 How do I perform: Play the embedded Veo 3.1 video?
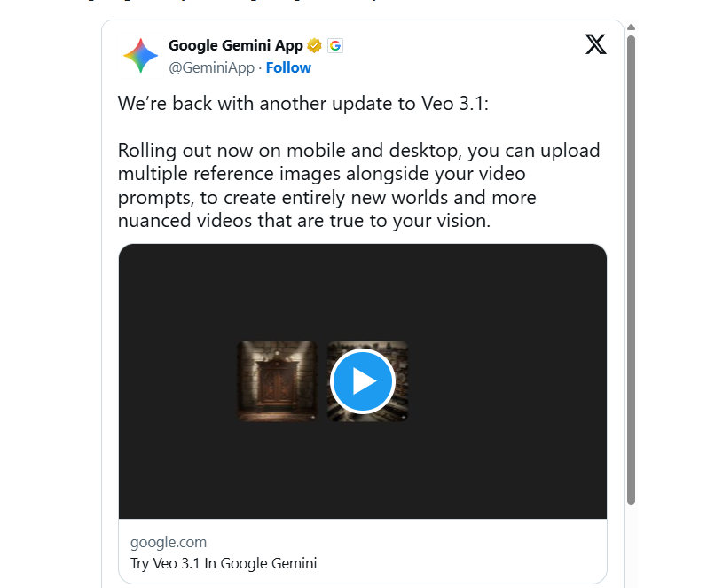coord(363,381)
